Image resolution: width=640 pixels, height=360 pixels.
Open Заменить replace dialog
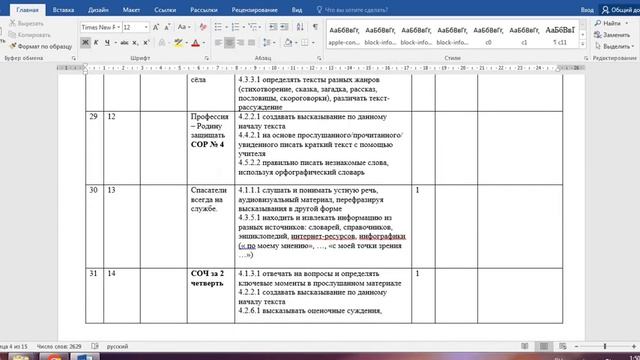pos(612,35)
